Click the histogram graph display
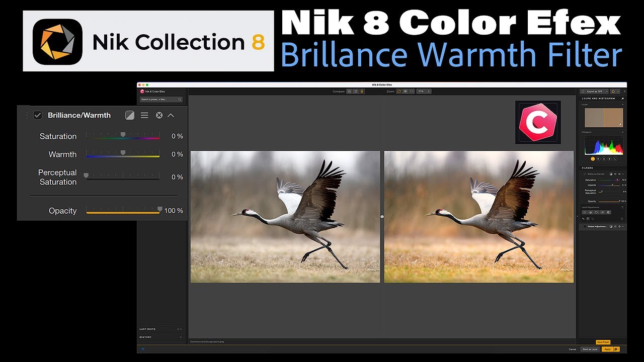Screen dimensions: 644x362 [604, 145]
